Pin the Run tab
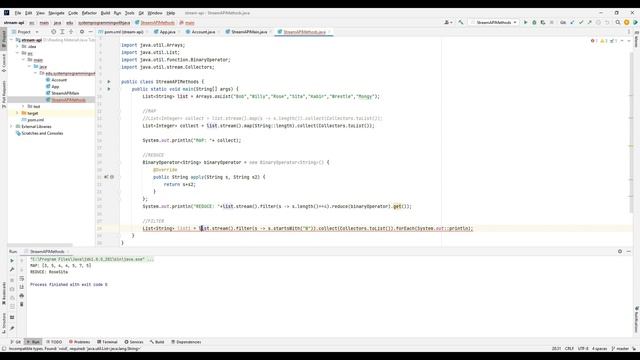Image resolution: width=640 pixels, height=360 pixels. (x=12, y=328)
